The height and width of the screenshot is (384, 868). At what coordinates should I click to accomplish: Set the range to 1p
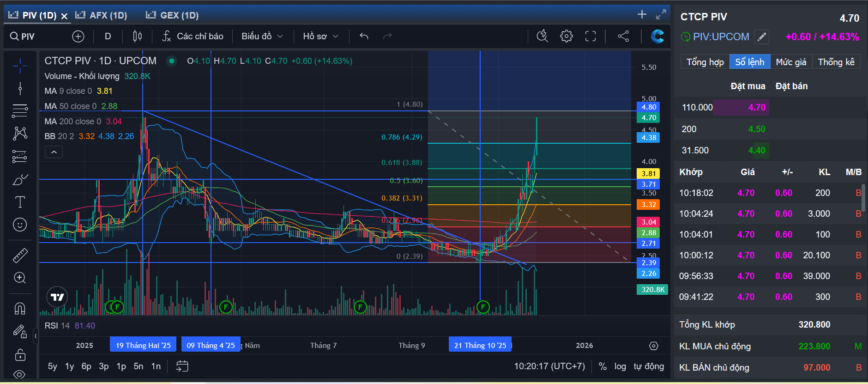121,366
